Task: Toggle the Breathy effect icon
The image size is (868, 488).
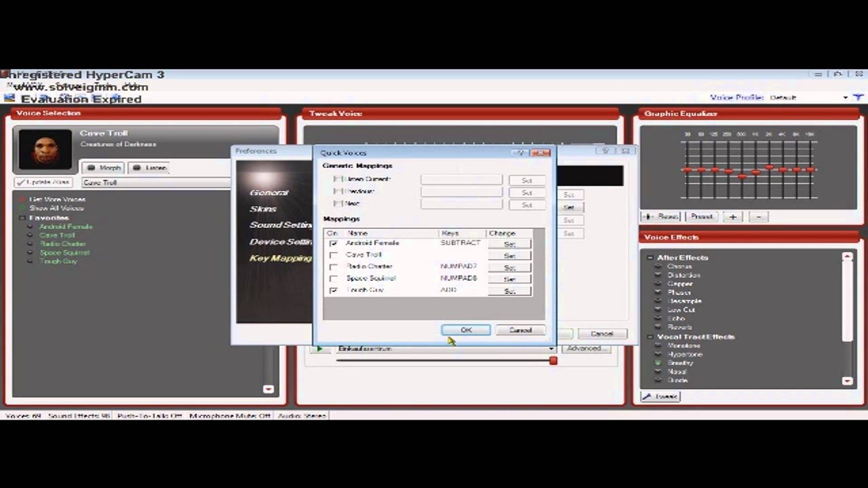Action: pyautogui.click(x=658, y=363)
